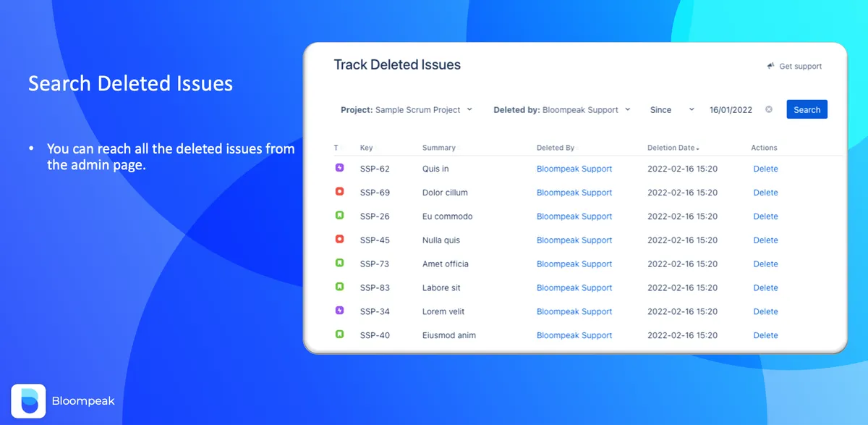Viewport: 868px width, 425px height.
Task: Click summary text Labore sit
Action: [441, 288]
